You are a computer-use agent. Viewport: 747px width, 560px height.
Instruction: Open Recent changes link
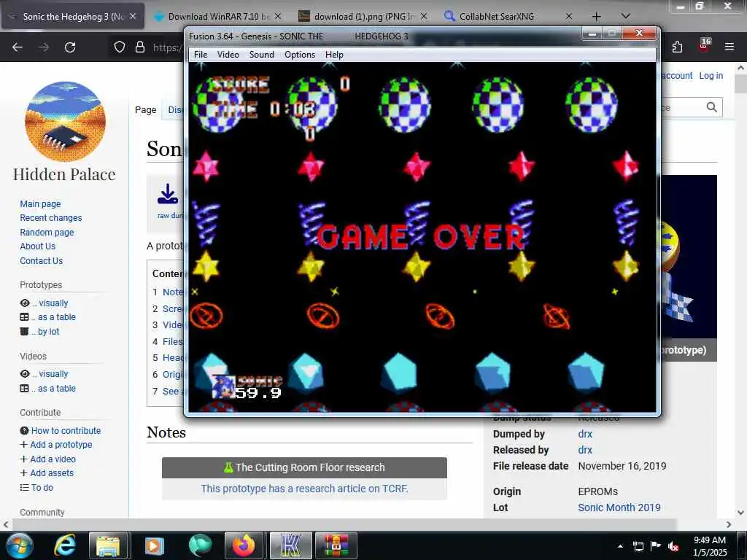(x=51, y=218)
